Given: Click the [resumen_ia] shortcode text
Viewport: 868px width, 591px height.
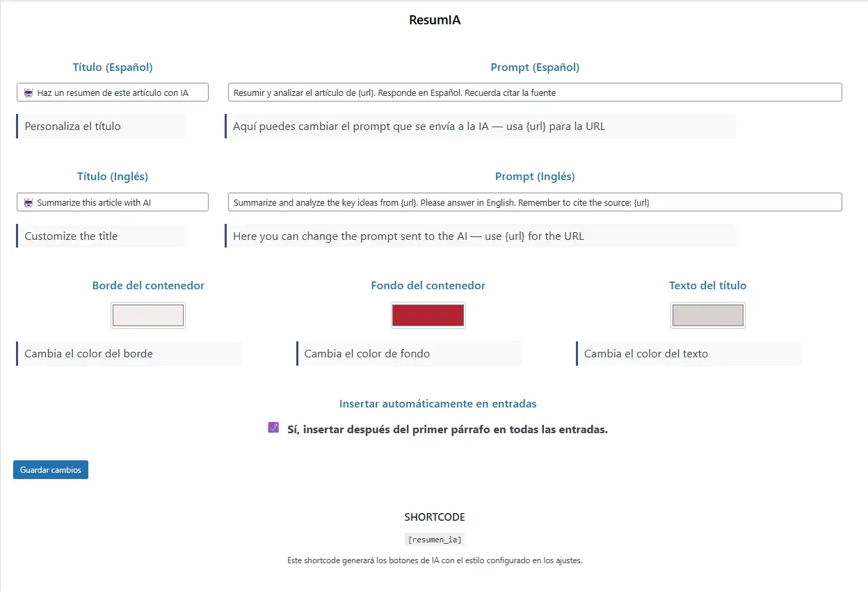Looking at the screenshot, I should point(435,539).
